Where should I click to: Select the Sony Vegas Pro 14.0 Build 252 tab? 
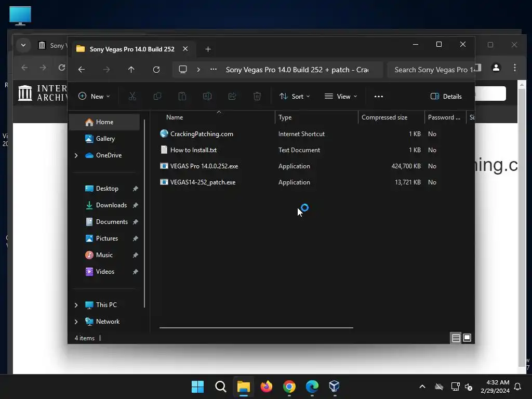[x=132, y=49]
